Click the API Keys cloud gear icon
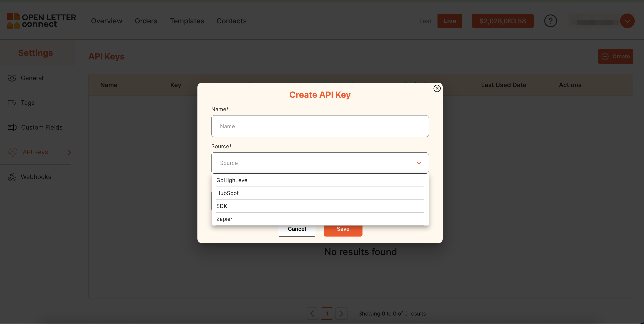The image size is (644, 324). [13, 152]
